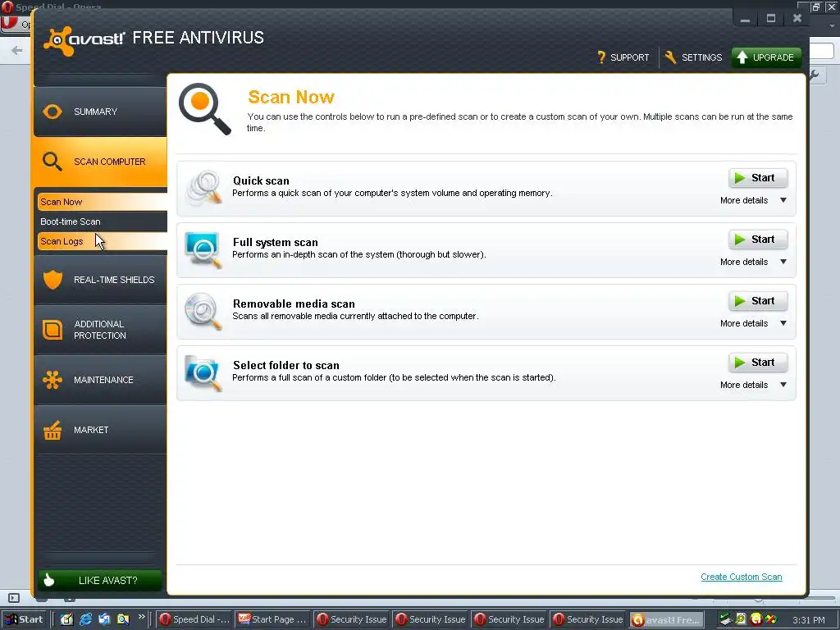Launch Internet Explorer from Quick Launch
This screenshot has width=840, height=630.
point(85,619)
